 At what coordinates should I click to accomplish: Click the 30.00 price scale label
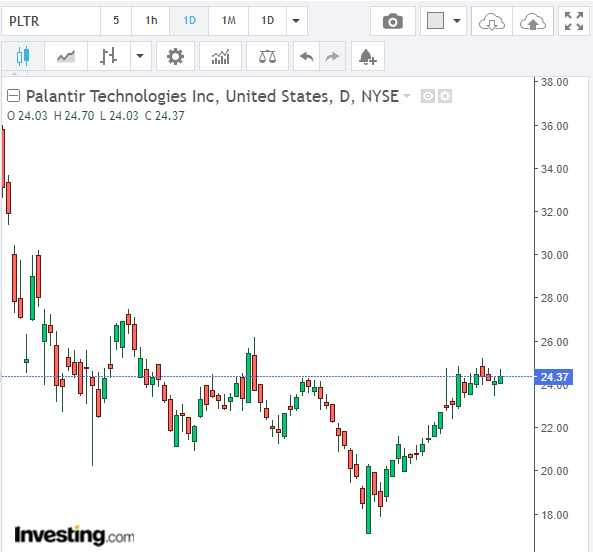point(554,255)
